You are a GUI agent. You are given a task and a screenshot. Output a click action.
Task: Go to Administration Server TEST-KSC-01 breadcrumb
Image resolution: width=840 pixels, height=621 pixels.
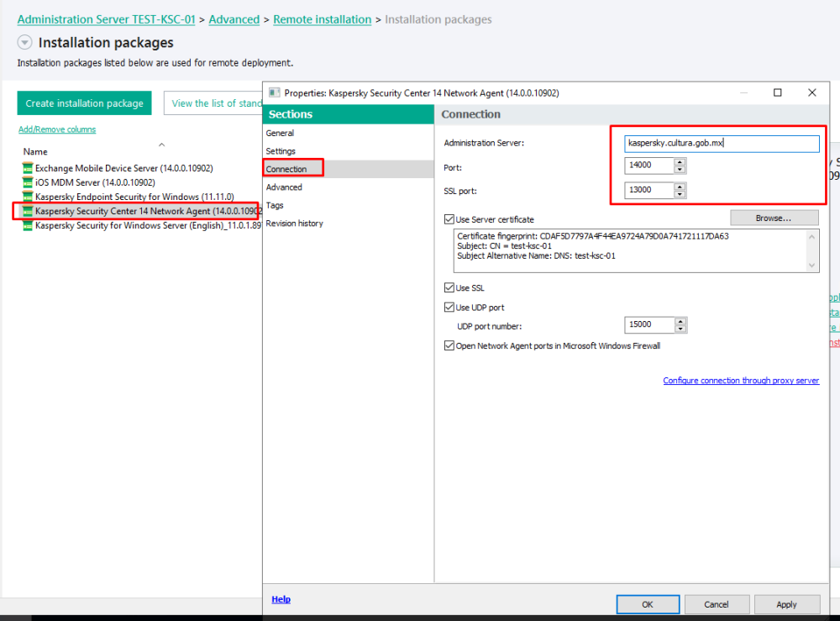(106, 19)
